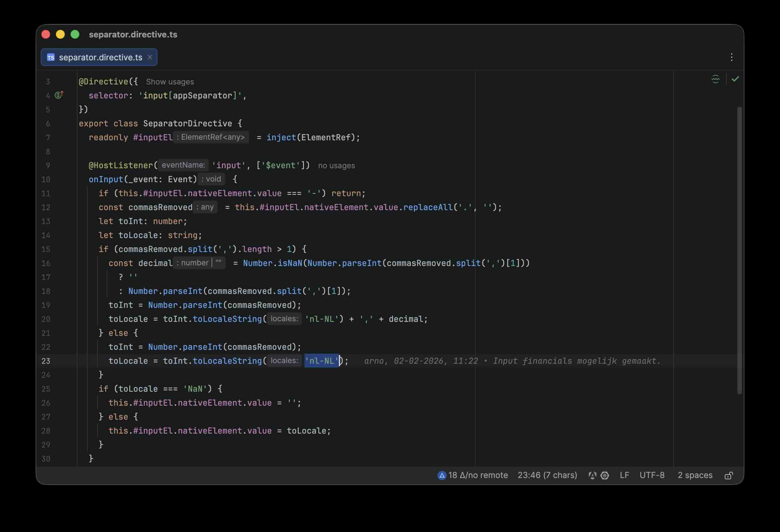Image resolution: width=780 pixels, height=532 pixels.
Task: Click the isNaN call on line 16
Action: [290, 263]
